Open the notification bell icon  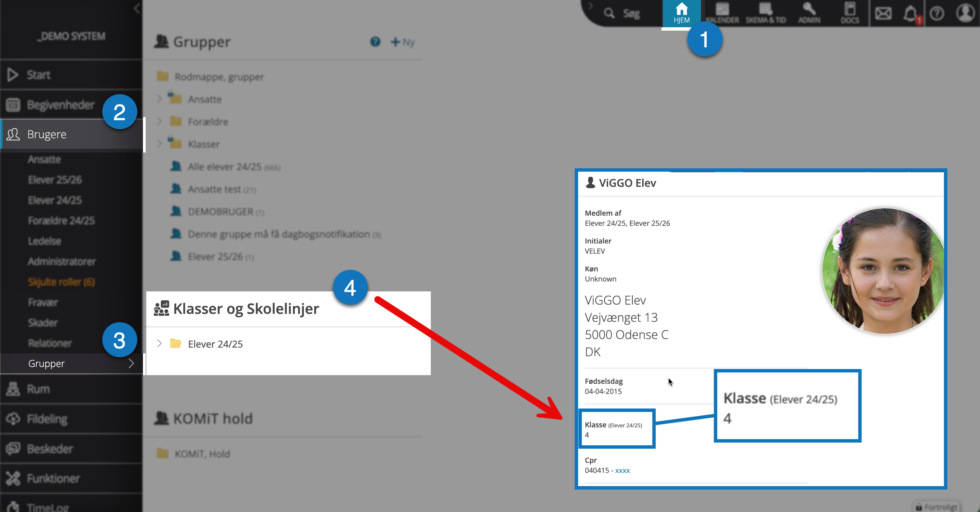pyautogui.click(x=910, y=14)
